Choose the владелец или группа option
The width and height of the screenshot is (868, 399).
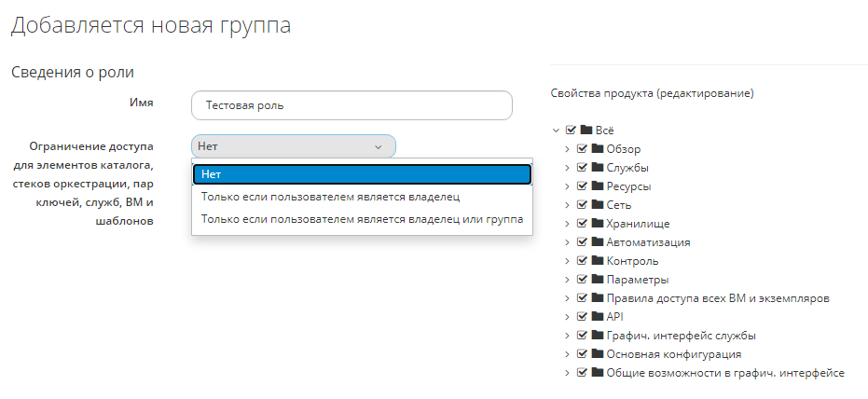[362, 219]
